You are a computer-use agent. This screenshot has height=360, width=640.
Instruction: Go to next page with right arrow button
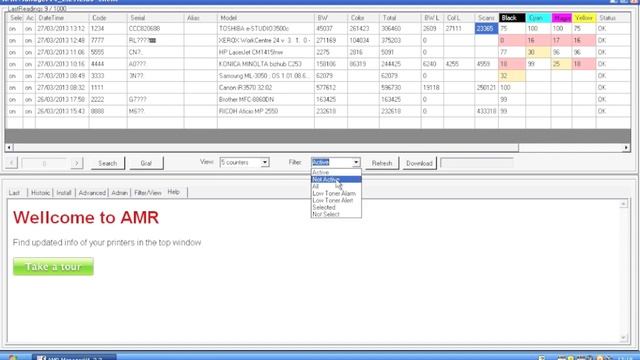[x=76, y=163]
